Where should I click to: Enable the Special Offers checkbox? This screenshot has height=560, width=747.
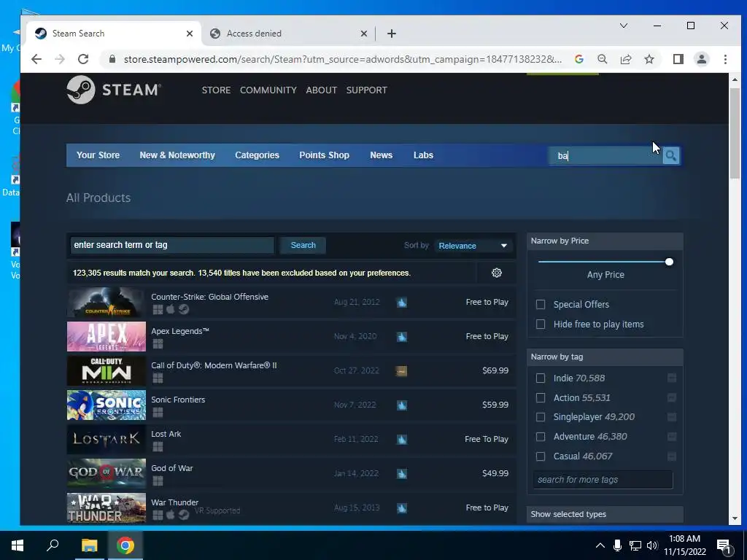(541, 304)
